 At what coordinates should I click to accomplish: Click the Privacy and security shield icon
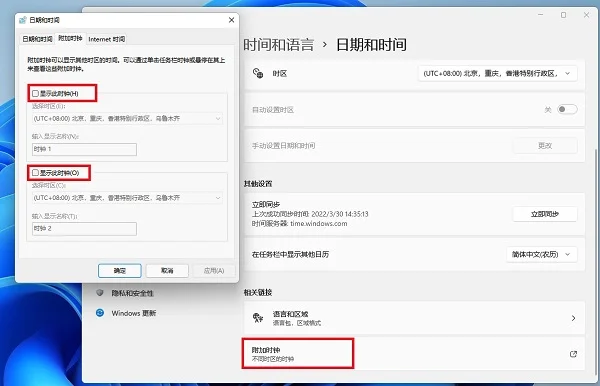pos(100,293)
